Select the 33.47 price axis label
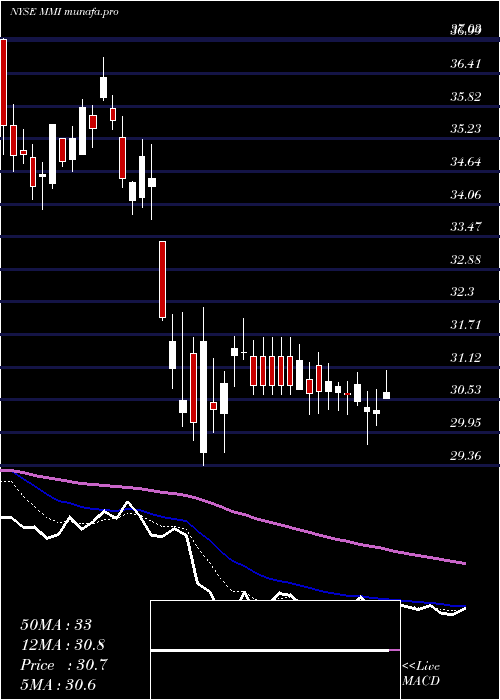Viewport: 500px width, 700px height. click(x=466, y=227)
